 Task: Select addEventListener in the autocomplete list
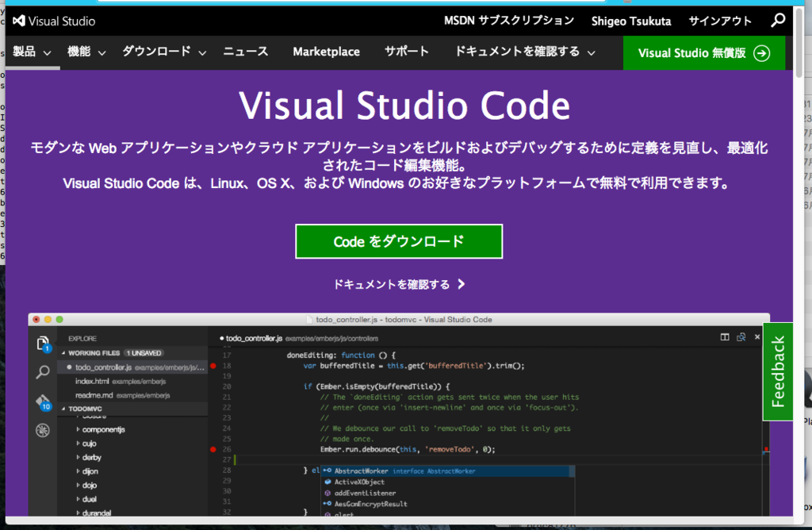coord(448,493)
